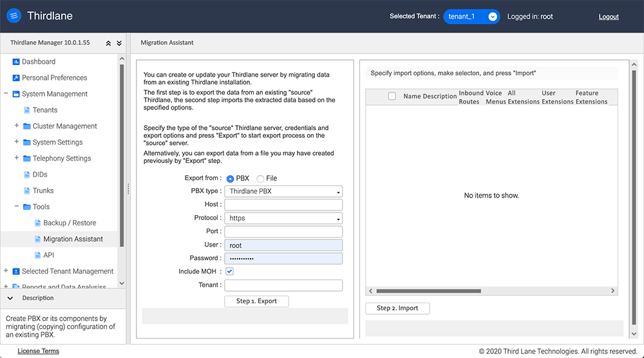Open the License Terms link
The width and height of the screenshot is (644, 358).
[x=38, y=351]
